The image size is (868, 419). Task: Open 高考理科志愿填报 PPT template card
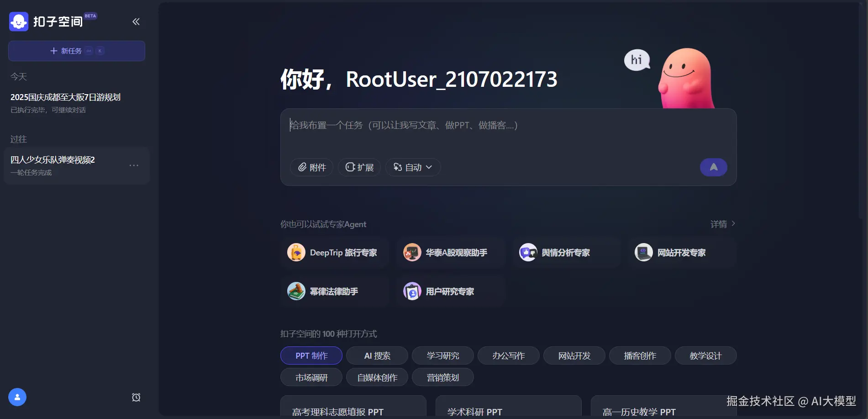353,407
